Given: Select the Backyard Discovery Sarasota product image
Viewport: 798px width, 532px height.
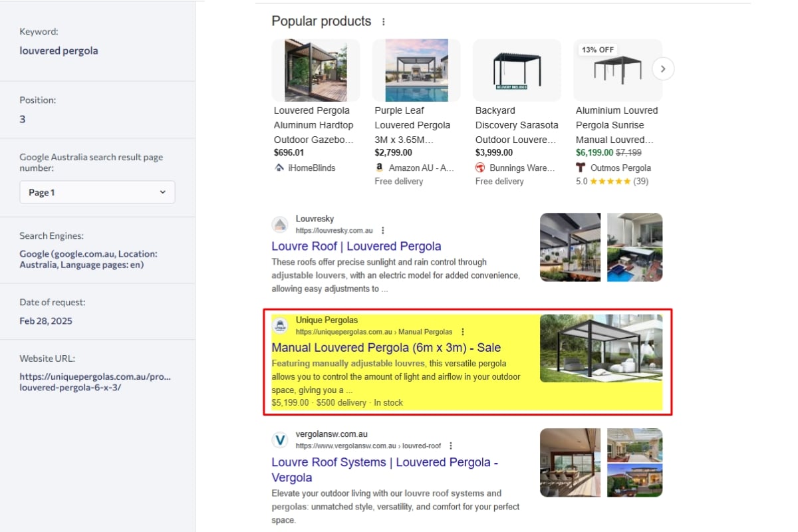Looking at the screenshot, I should click(517, 70).
